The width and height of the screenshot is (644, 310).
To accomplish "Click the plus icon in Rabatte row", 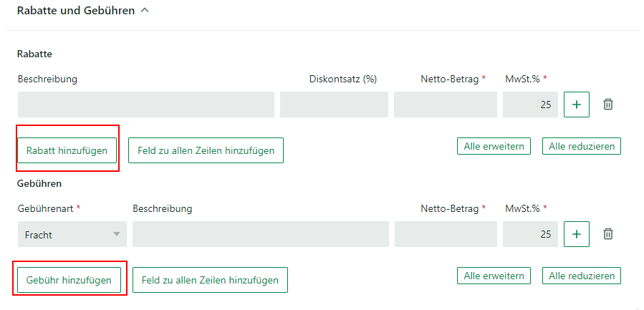I will (x=577, y=105).
